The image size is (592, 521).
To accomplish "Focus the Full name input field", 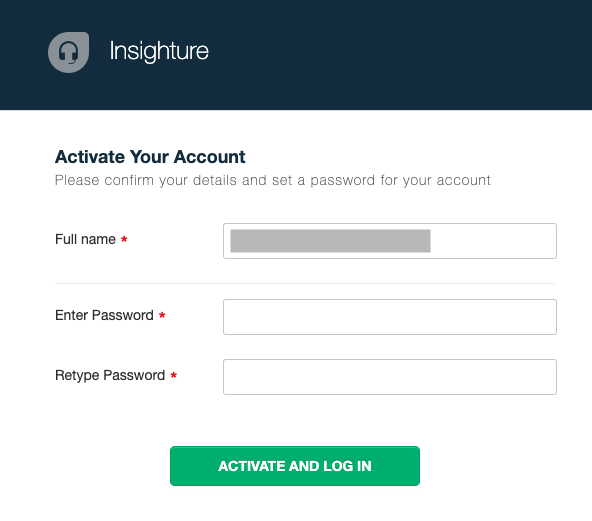I will pyautogui.click(x=390, y=241).
